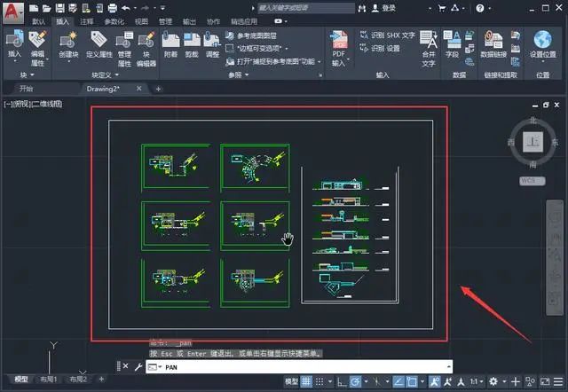This screenshot has width=568, height=392.
Task: Open the annotation scale 1:1 dropdown
Action: (x=477, y=381)
